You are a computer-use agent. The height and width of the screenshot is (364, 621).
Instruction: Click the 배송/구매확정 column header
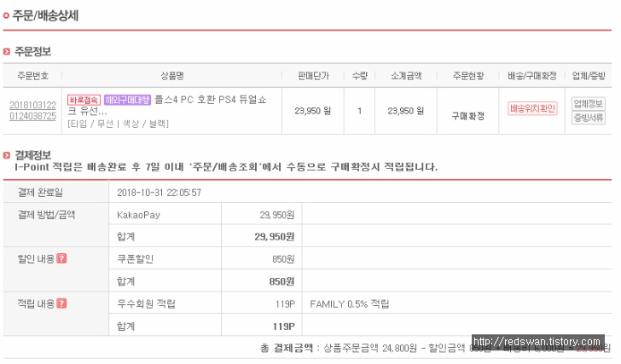point(532,76)
